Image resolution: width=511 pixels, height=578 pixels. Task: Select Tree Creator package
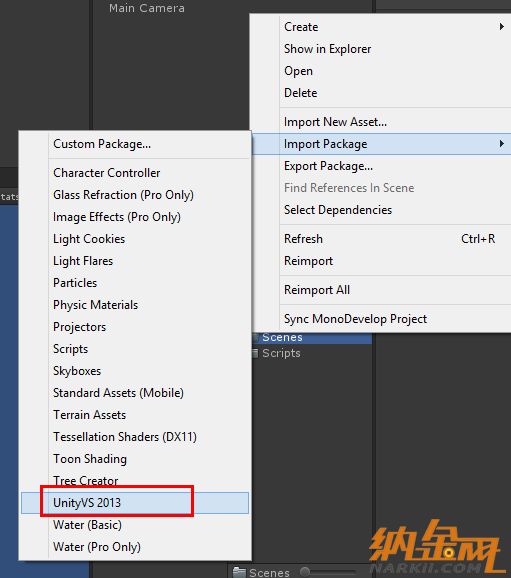click(x=135, y=481)
